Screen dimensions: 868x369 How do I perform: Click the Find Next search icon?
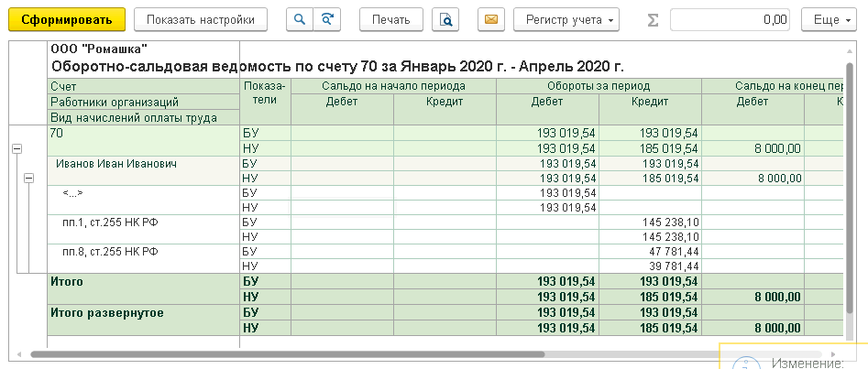326,19
